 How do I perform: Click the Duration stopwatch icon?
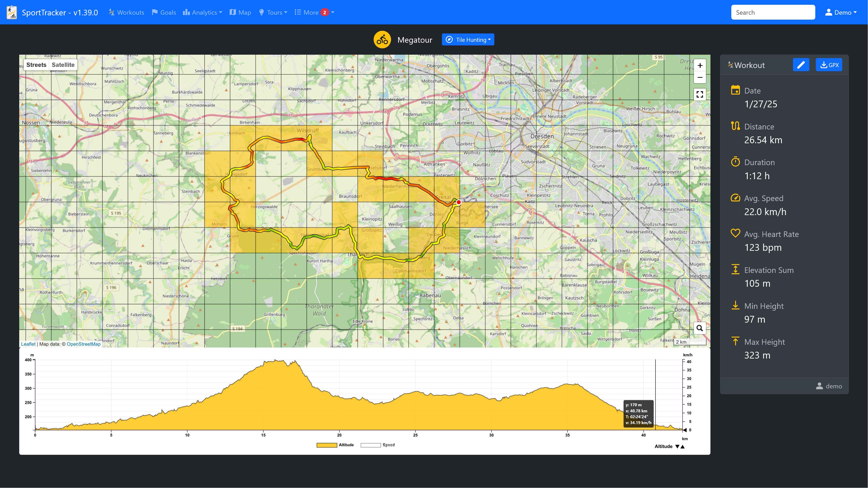tap(736, 162)
